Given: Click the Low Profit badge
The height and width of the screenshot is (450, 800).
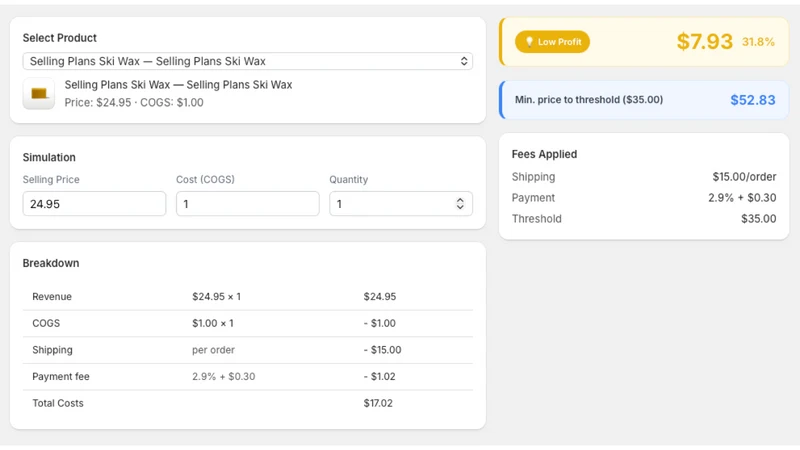Looking at the screenshot, I should pos(553,42).
